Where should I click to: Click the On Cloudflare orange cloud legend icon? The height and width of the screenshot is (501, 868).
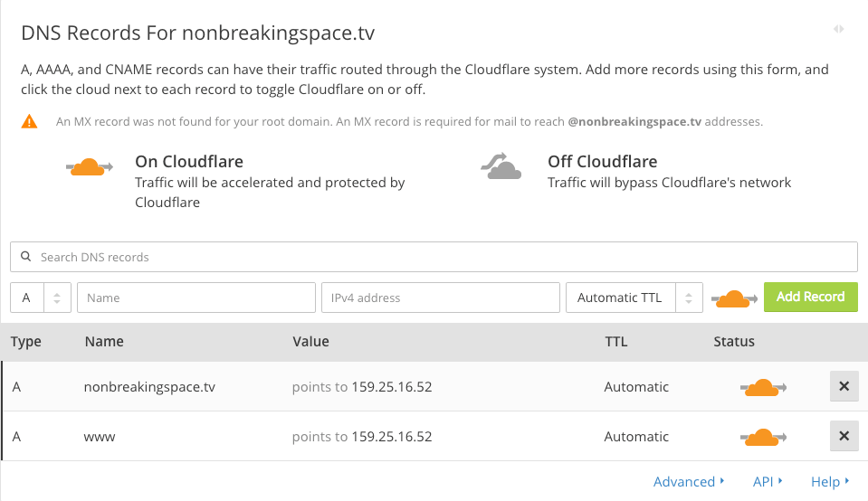pyautogui.click(x=90, y=166)
